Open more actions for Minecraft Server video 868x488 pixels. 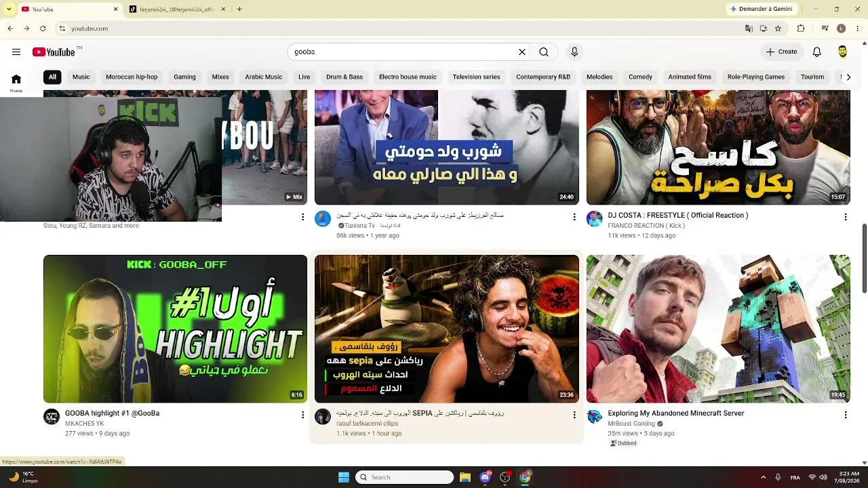point(846,415)
